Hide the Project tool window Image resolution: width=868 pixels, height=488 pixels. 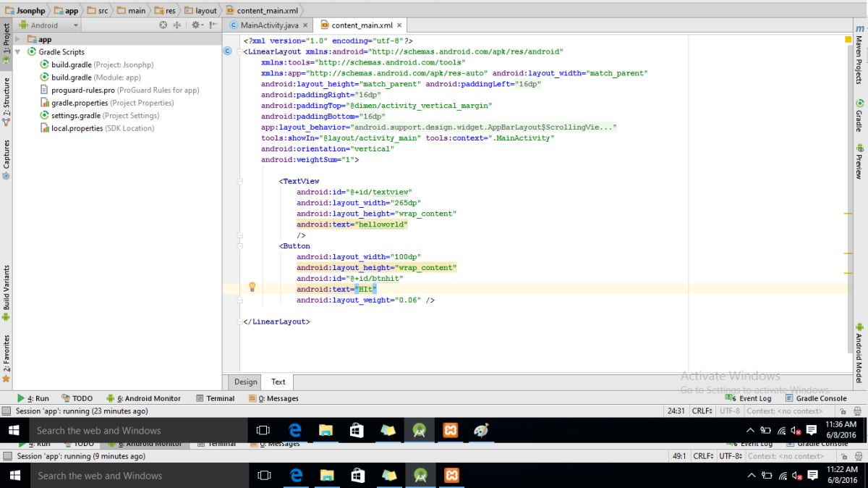213,25
